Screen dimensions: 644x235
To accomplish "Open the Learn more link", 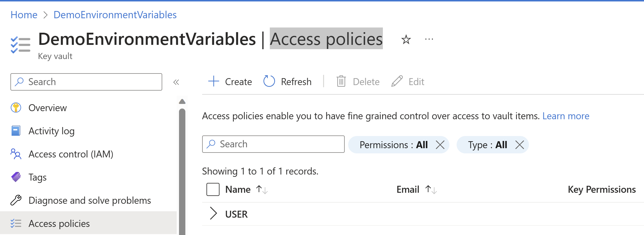I will coord(566,116).
